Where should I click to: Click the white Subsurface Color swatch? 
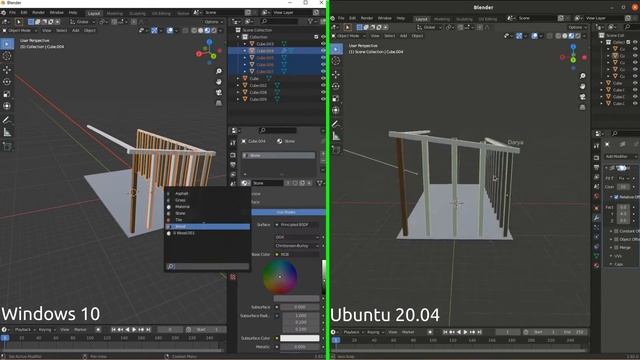(x=300, y=338)
